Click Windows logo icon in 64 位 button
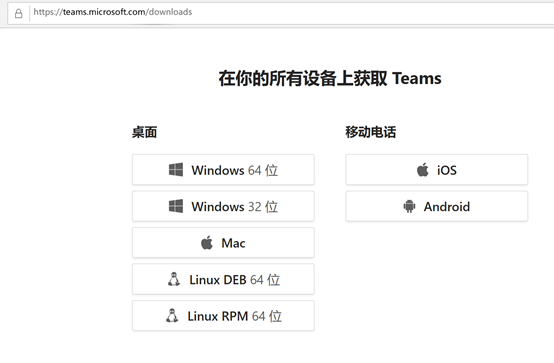Image resolution: width=554 pixels, height=363 pixels. [176, 170]
